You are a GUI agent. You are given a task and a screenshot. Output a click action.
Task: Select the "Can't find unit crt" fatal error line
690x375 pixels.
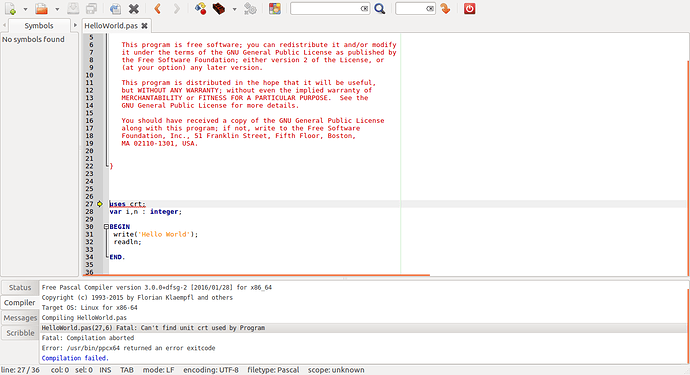point(363,328)
